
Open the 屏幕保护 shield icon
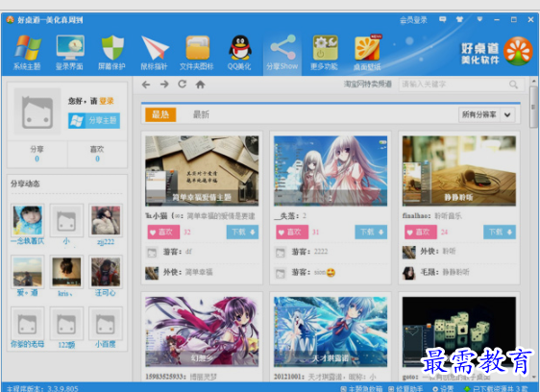[x=112, y=48]
